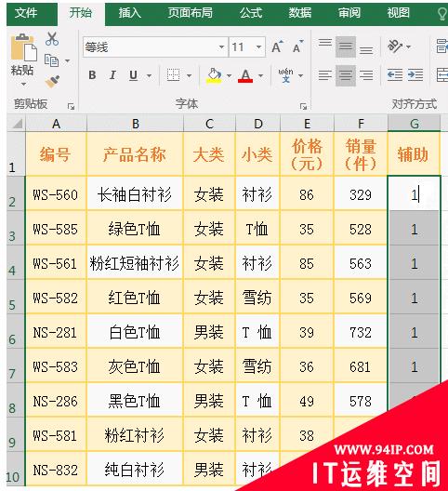
Task: Increase font size with larger A icon
Action: (277, 47)
